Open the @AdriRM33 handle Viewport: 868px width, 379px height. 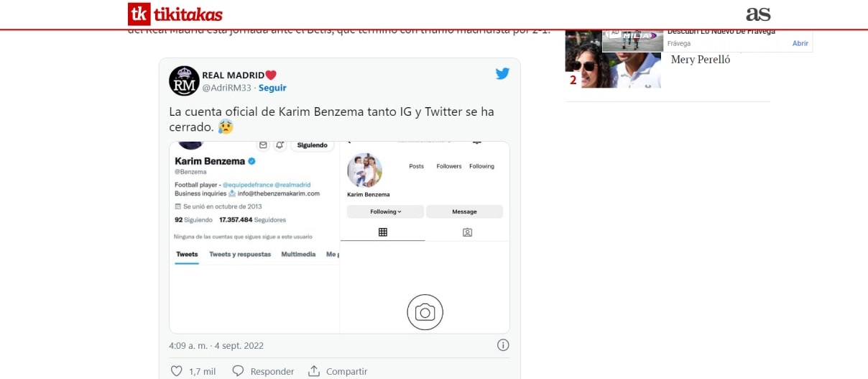(226, 88)
